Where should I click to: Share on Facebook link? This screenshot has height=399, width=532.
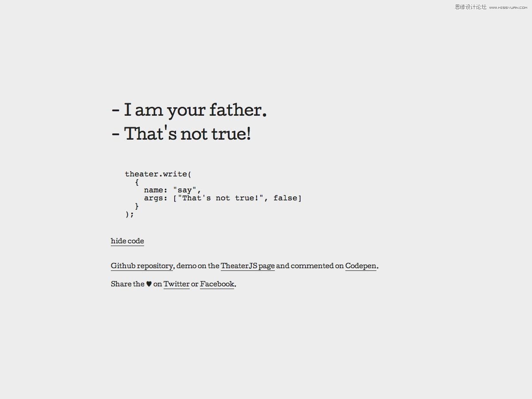217,284
